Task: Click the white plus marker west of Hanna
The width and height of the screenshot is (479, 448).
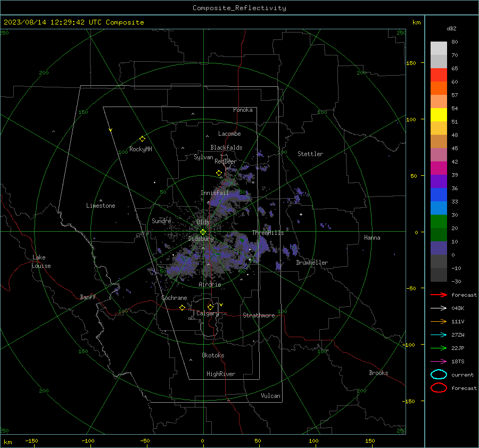Action: point(301,214)
